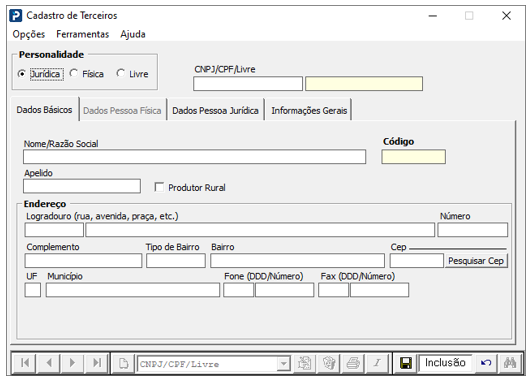Click the white CNPJ/CPF/Livre input field

[x=248, y=84]
